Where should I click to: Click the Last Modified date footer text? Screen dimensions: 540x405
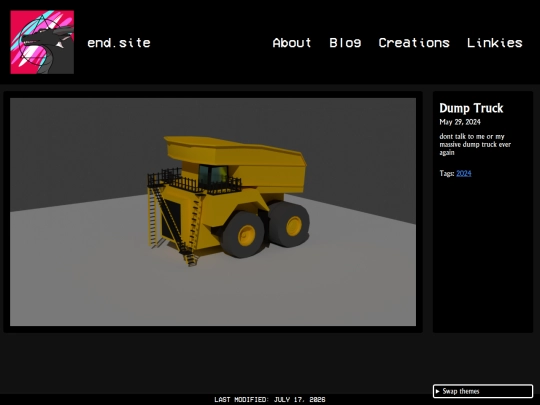[270, 399]
